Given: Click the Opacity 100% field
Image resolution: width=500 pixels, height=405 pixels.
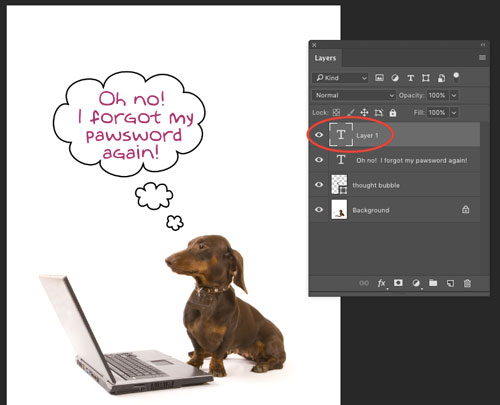Looking at the screenshot, I should coord(438,95).
